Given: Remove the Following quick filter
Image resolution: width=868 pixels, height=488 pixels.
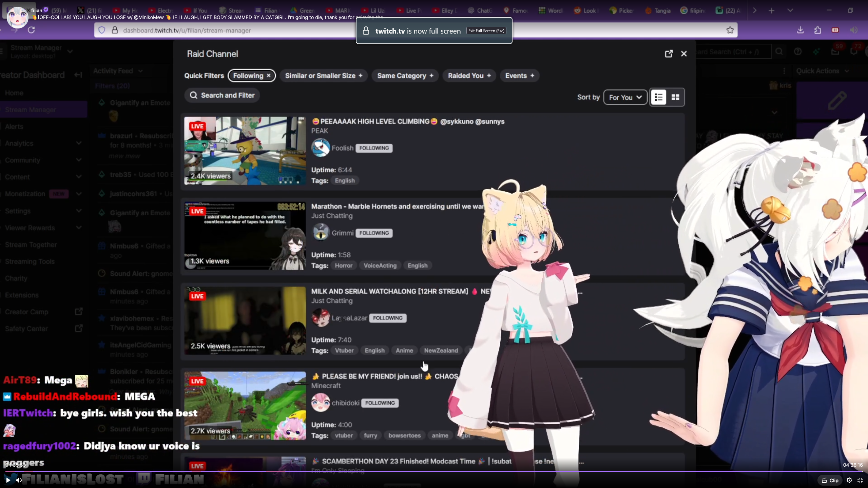Looking at the screenshot, I should tap(269, 76).
